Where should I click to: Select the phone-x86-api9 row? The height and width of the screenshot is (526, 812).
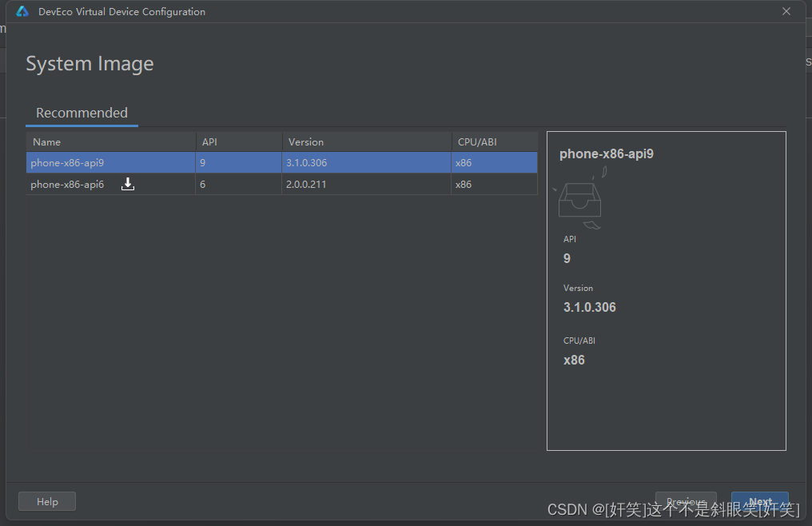tap(281, 163)
